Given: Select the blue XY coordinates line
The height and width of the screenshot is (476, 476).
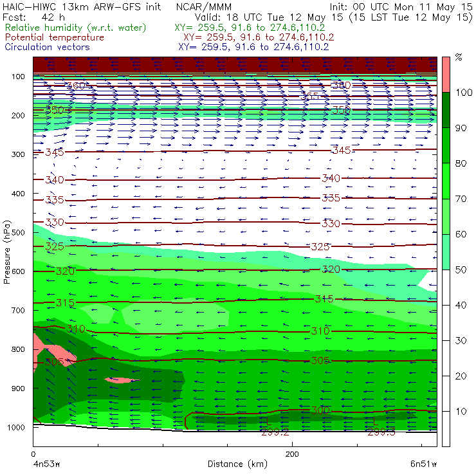Looking at the screenshot, I should tap(253, 47).
